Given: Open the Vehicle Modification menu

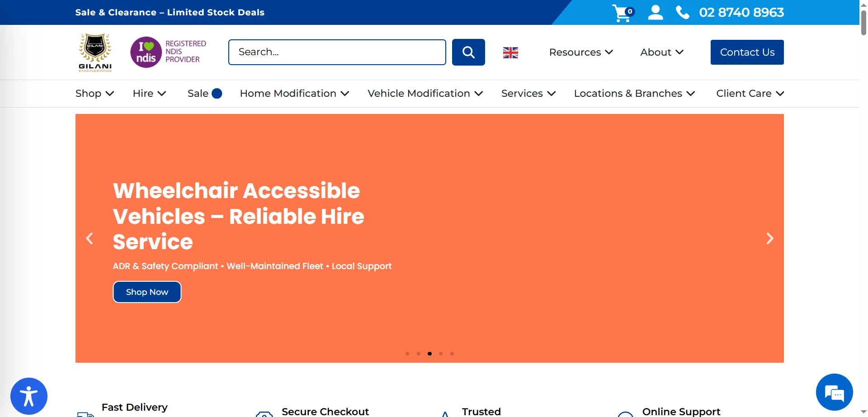Looking at the screenshot, I should click(x=425, y=94).
